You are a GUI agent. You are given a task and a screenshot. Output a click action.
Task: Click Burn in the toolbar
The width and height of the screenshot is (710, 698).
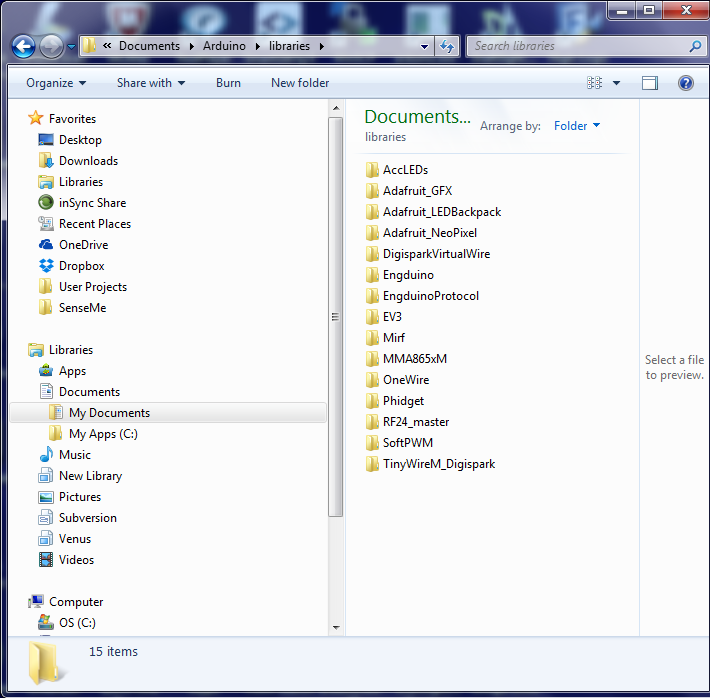(x=228, y=83)
